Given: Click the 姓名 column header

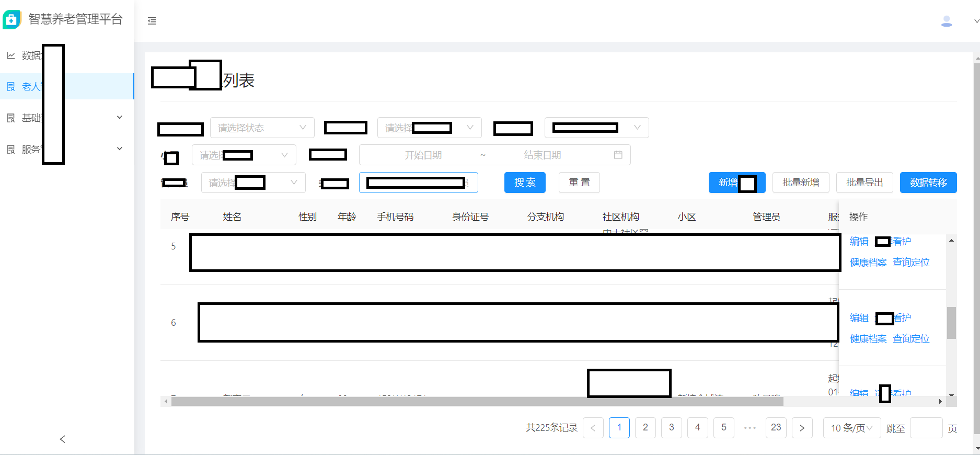Looking at the screenshot, I should tap(232, 217).
